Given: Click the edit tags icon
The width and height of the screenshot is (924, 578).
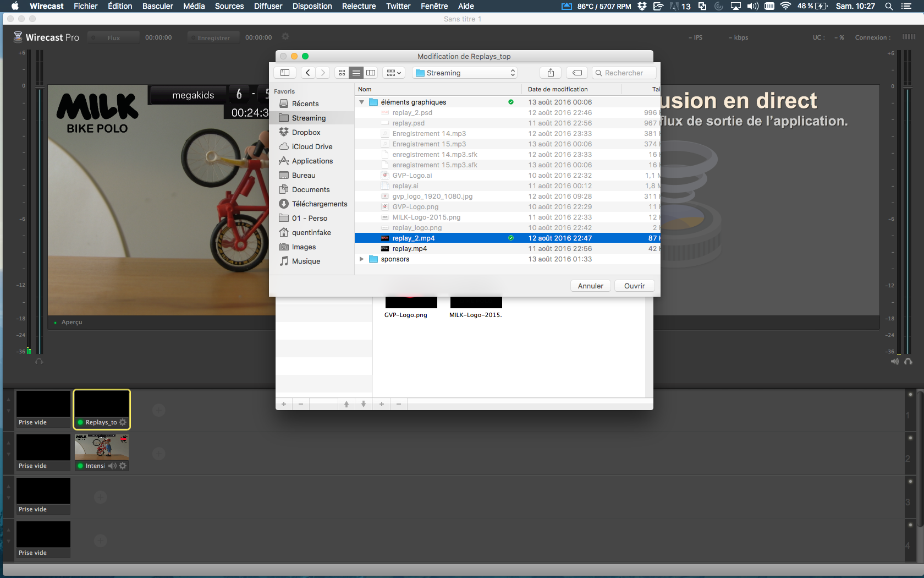Looking at the screenshot, I should [577, 73].
